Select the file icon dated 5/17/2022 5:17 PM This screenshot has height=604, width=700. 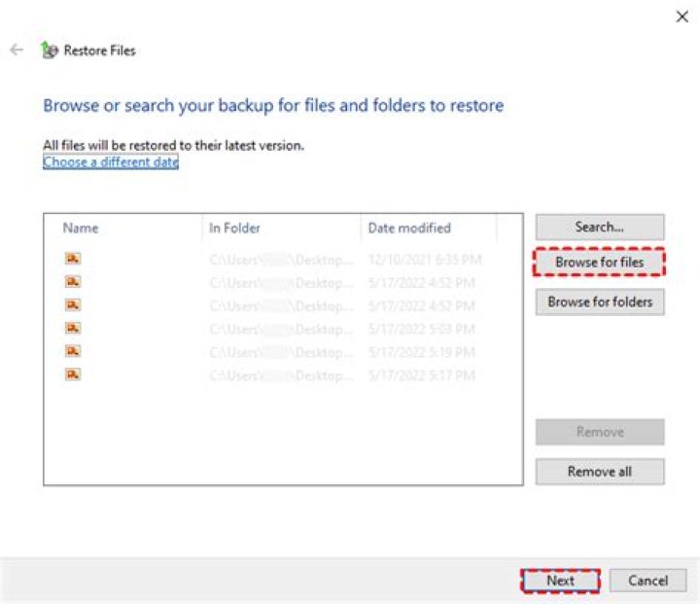(73, 374)
